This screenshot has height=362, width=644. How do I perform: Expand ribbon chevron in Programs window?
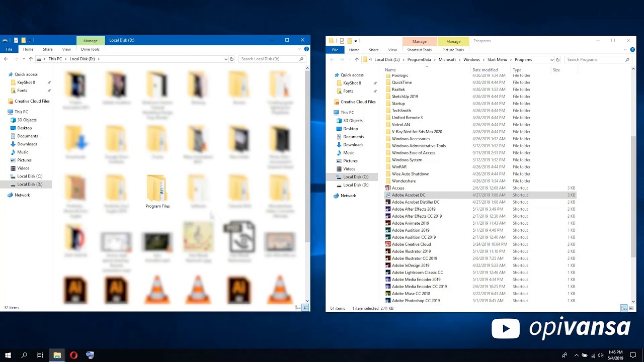625,50
